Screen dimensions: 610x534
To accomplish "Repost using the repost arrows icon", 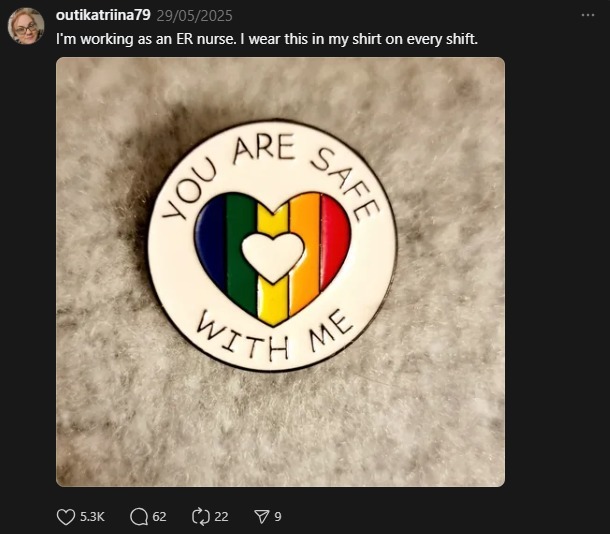I will tap(201, 517).
